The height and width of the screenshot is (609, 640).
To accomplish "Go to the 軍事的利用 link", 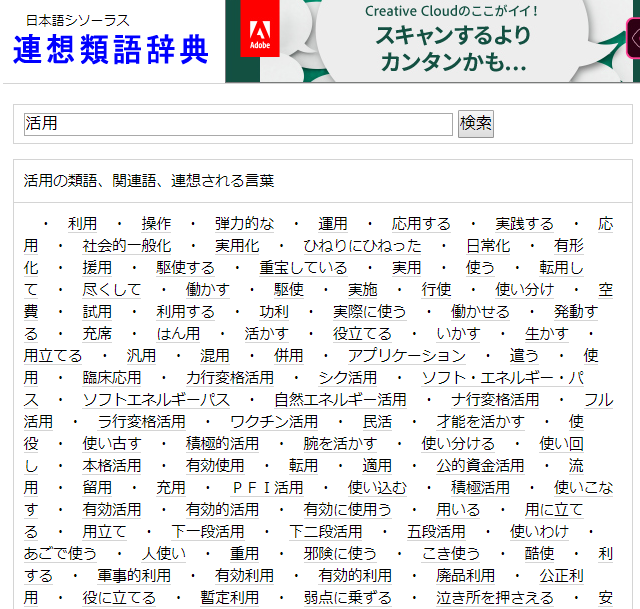I will pyautogui.click(x=134, y=576).
